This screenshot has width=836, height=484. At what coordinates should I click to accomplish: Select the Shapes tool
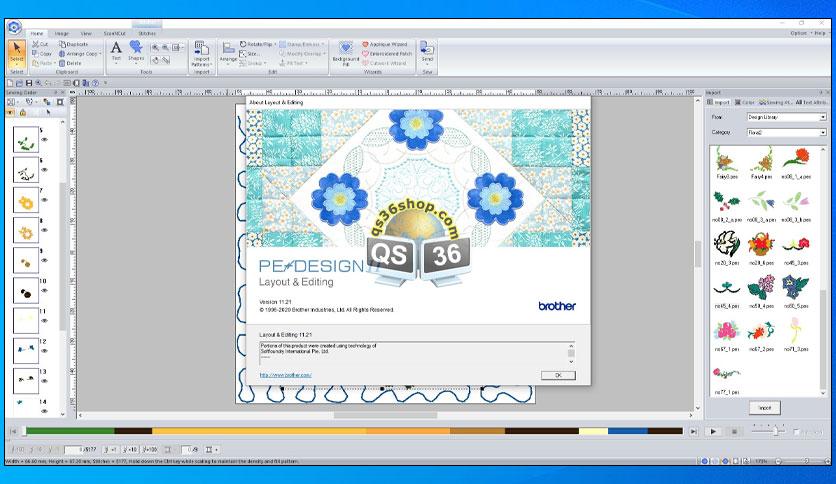(136, 52)
